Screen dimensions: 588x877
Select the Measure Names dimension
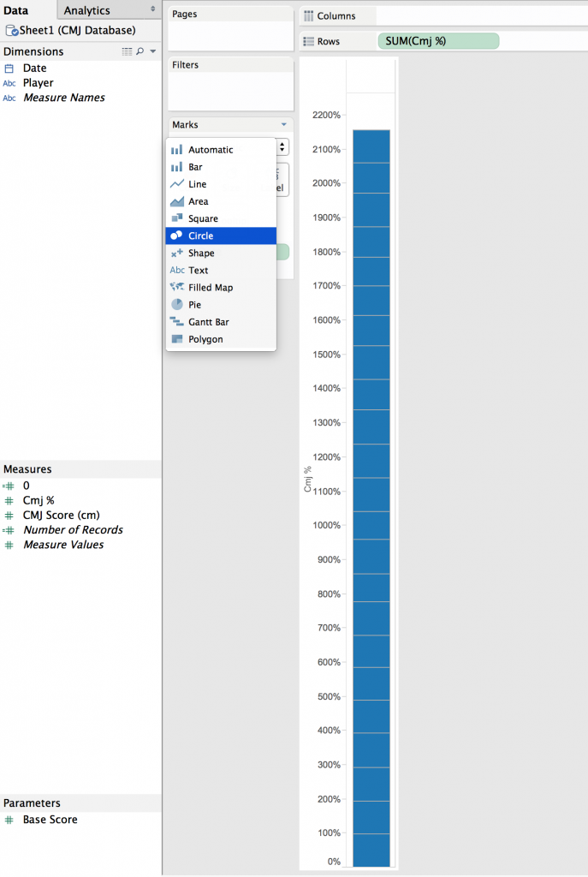tap(63, 98)
